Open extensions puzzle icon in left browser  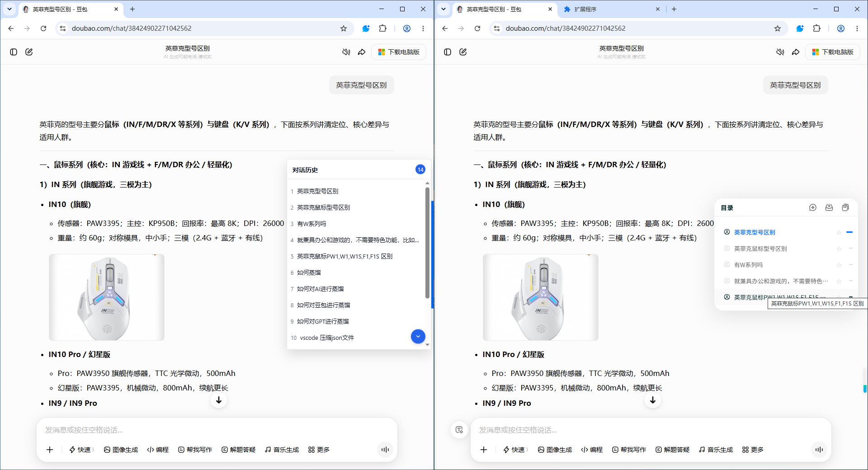(x=383, y=28)
